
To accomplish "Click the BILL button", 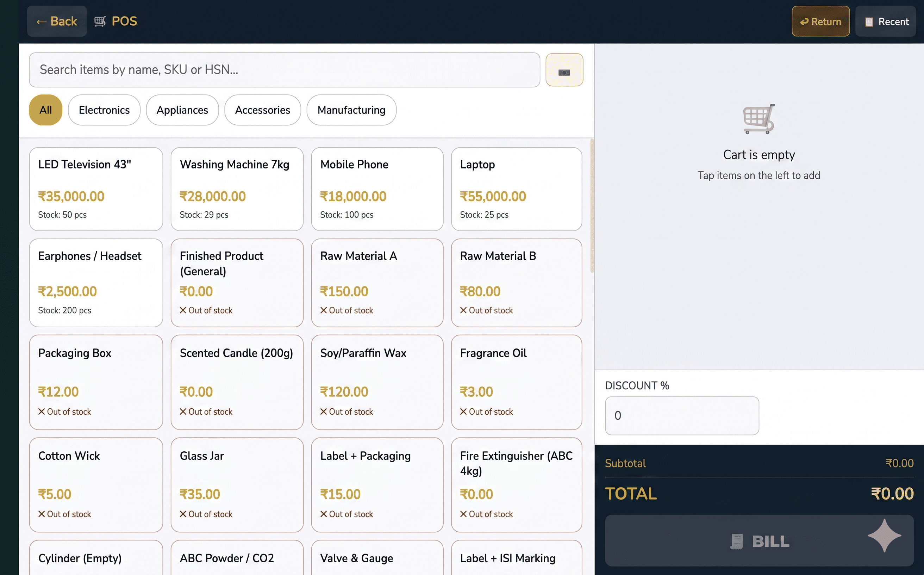I will coord(759,541).
